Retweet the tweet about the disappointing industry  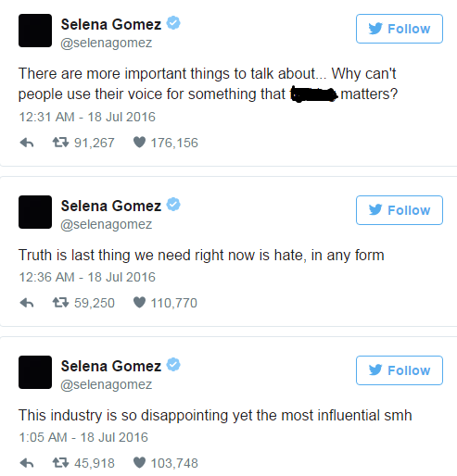[60, 463]
